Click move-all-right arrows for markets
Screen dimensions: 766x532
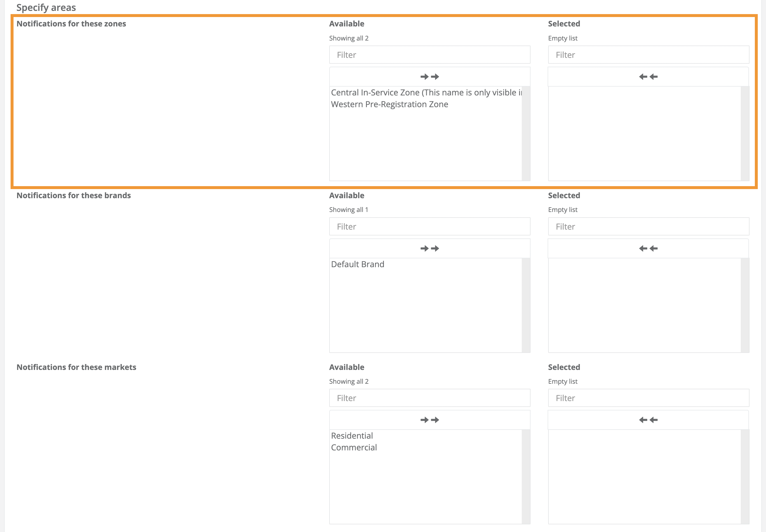click(x=429, y=420)
